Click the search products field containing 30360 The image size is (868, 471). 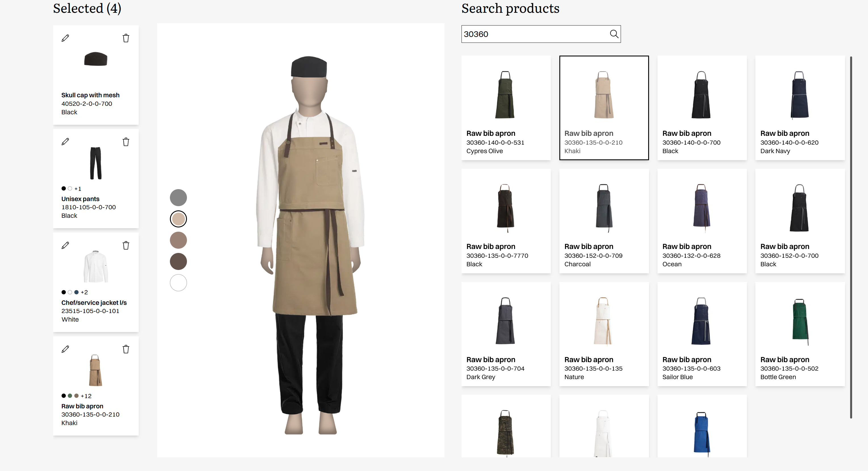(x=541, y=34)
